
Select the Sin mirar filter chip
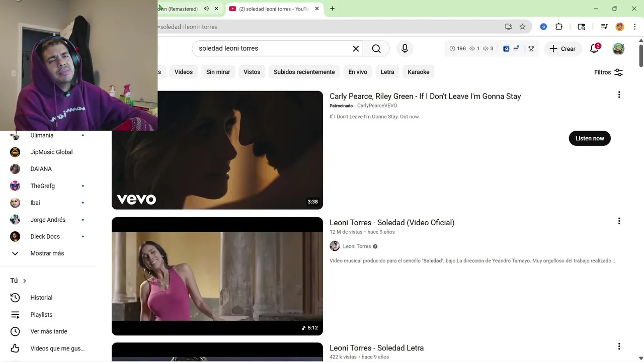pos(218,72)
